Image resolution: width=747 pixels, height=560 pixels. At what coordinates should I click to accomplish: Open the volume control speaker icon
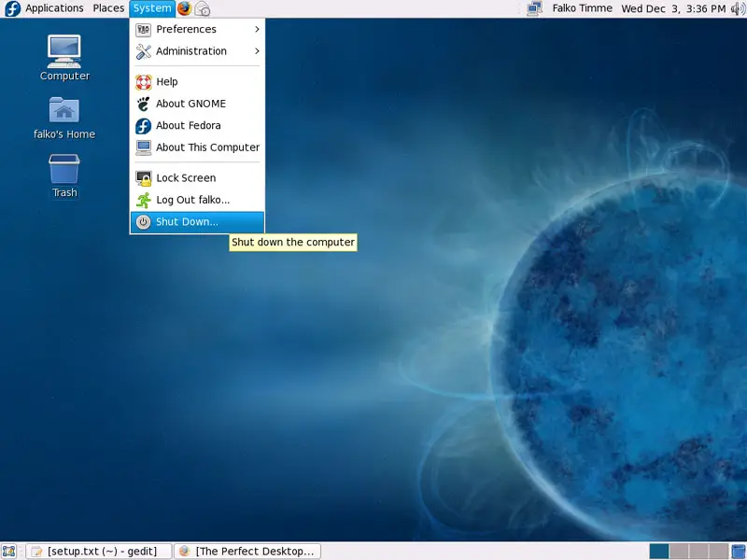pyautogui.click(x=738, y=8)
